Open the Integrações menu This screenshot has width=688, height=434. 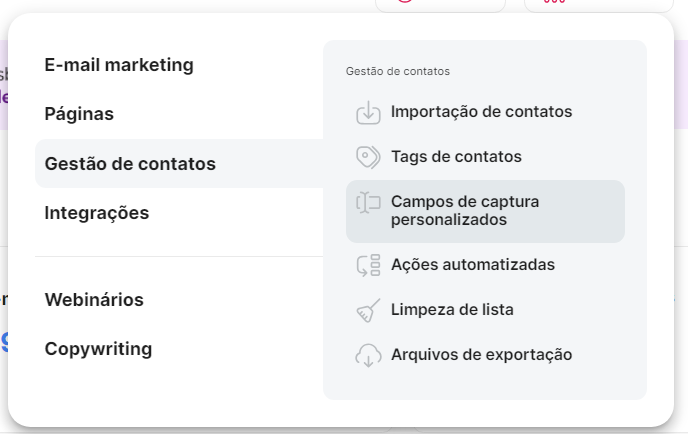(97, 213)
